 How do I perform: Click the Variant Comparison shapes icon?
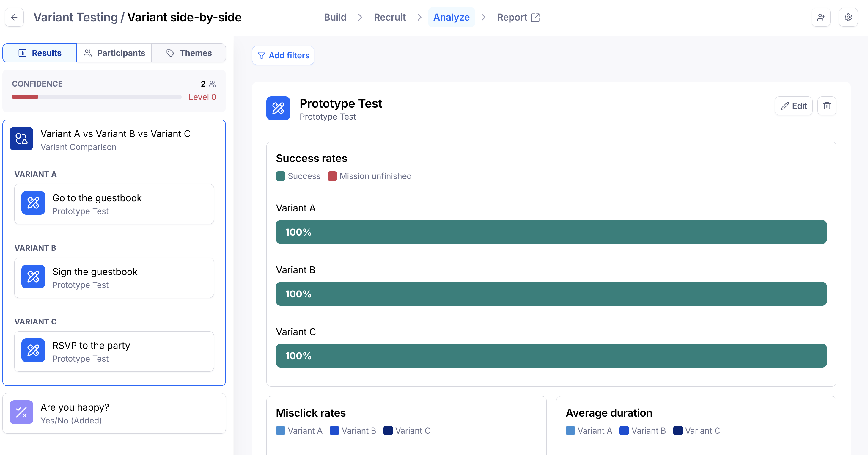coord(21,139)
